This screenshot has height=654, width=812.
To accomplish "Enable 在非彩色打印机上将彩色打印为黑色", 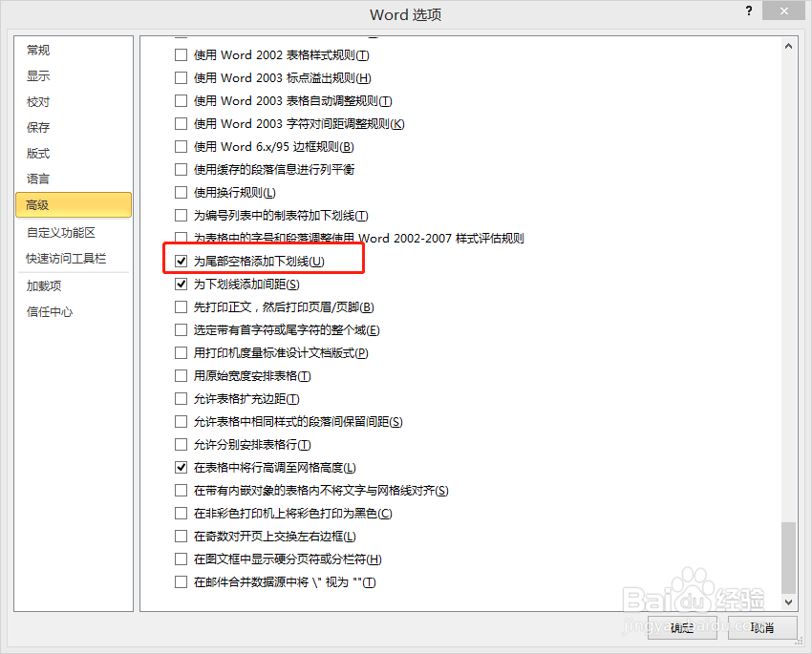I will pos(181,514).
